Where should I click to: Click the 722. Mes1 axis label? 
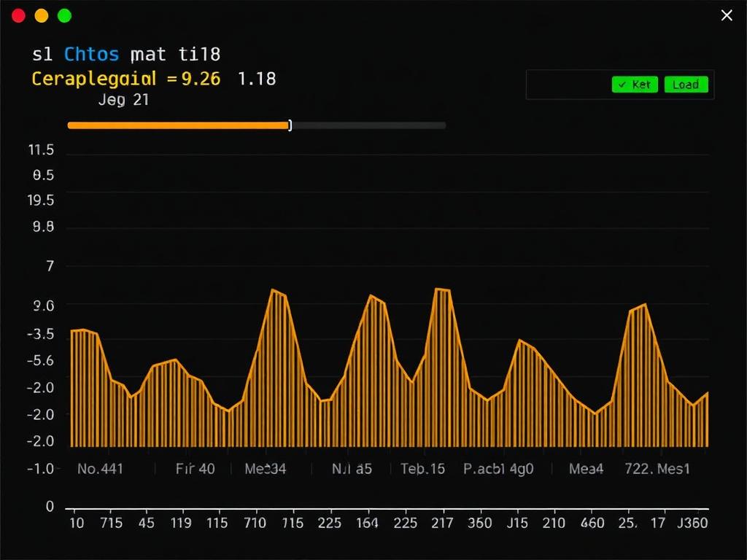[657, 469]
